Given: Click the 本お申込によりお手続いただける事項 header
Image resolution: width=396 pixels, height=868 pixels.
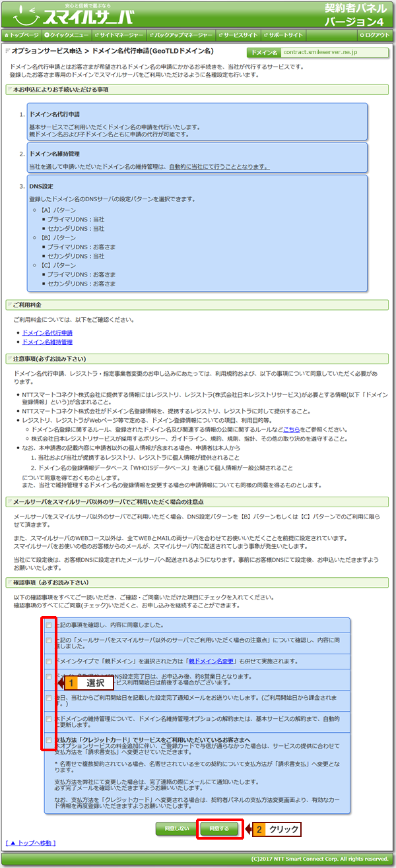Looking at the screenshot, I should pos(198,88).
